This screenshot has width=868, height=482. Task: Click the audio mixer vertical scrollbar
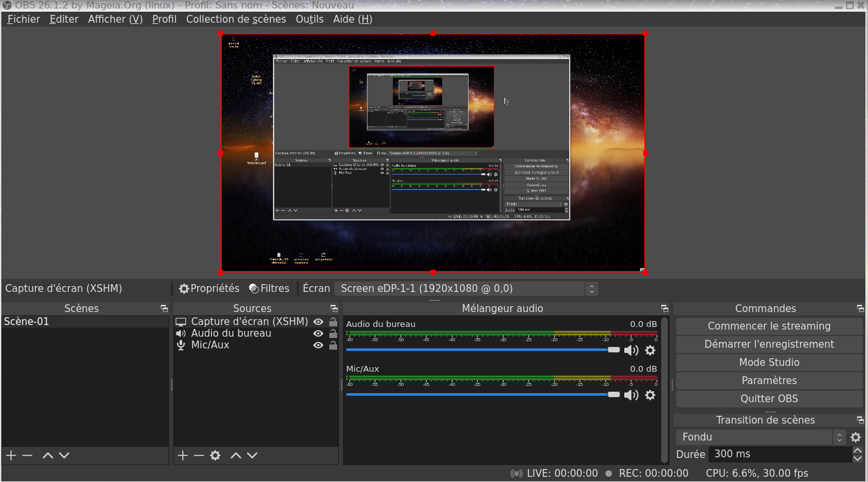pos(663,389)
